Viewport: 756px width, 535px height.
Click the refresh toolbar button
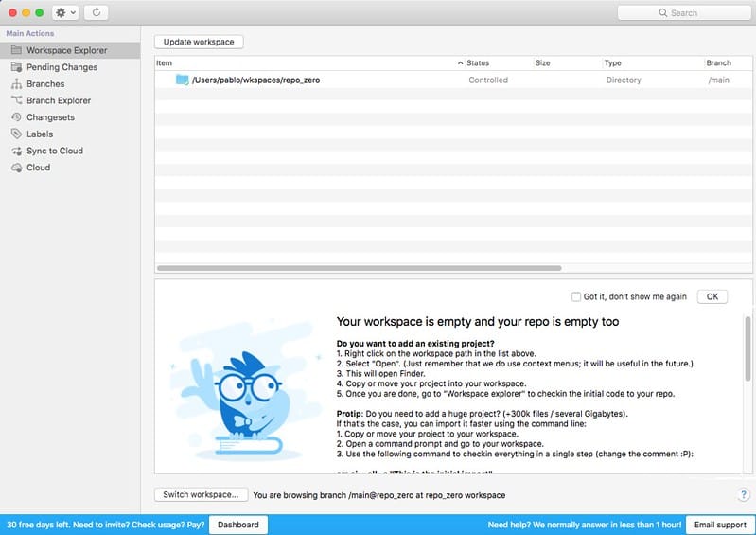pos(97,12)
